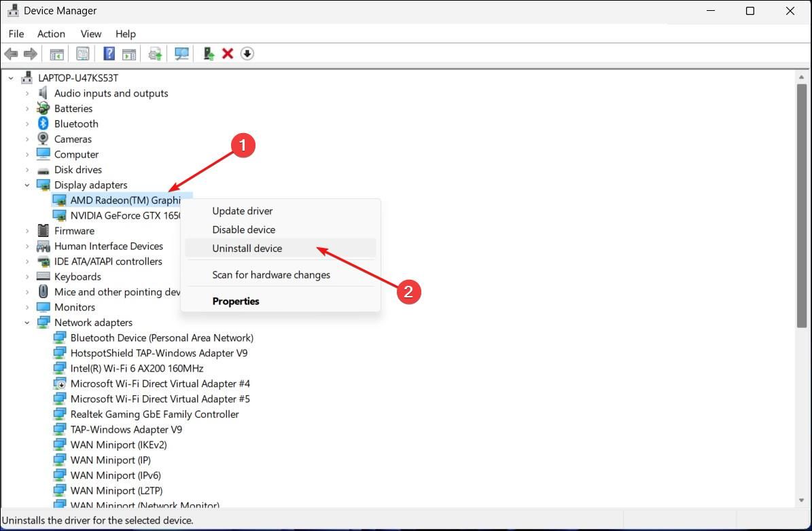The height and width of the screenshot is (531, 812).
Task: Expand the Bluetooth category
Action: pyautogui.click(x=28, y=124)
